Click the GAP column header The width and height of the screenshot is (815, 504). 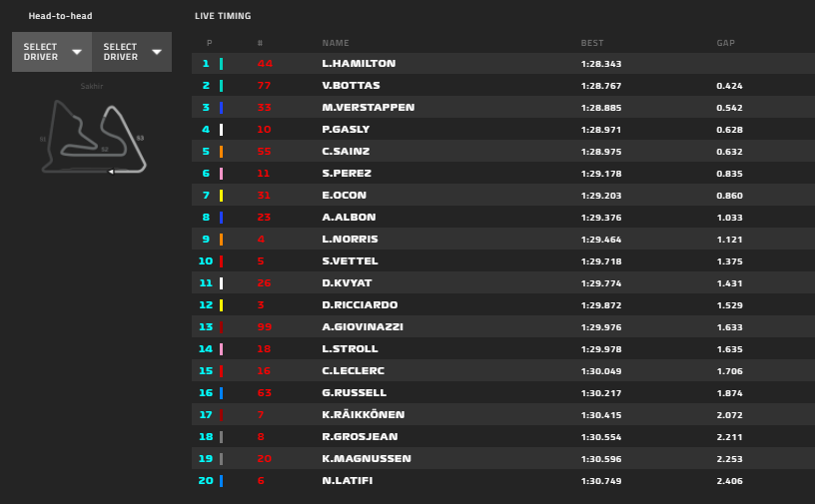(x=725, y=43)
